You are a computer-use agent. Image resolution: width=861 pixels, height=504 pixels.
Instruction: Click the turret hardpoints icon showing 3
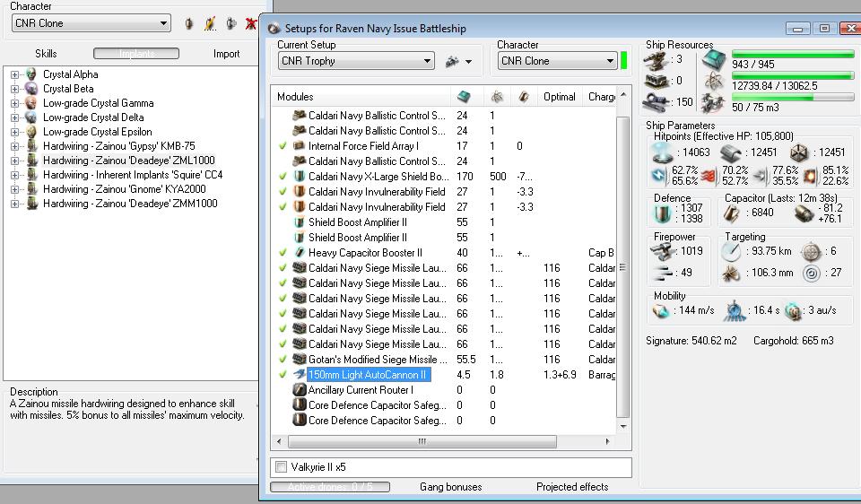point(657,61)
